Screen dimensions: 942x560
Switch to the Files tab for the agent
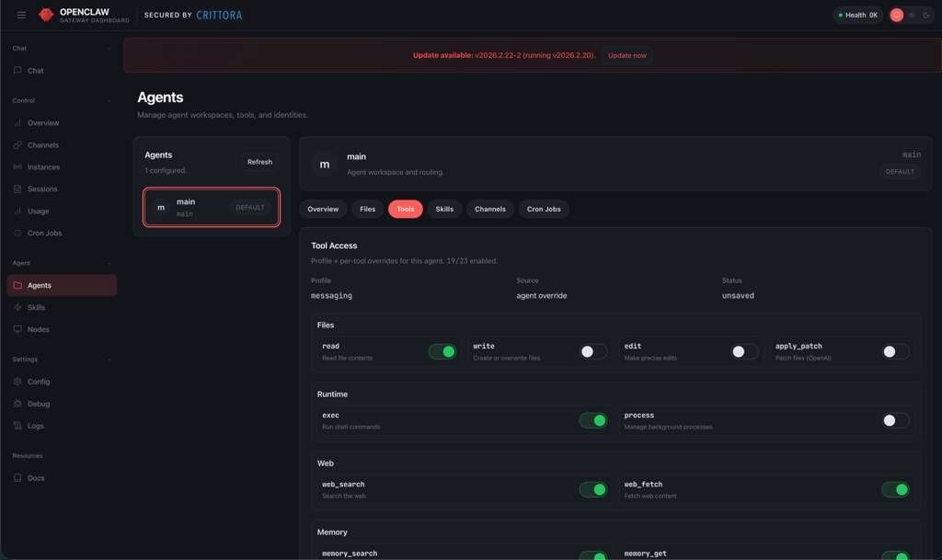coord(367,209)
